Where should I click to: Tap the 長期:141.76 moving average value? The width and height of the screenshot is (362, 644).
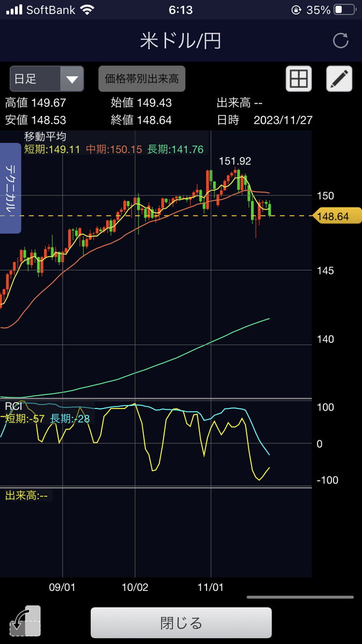point(175,150)
